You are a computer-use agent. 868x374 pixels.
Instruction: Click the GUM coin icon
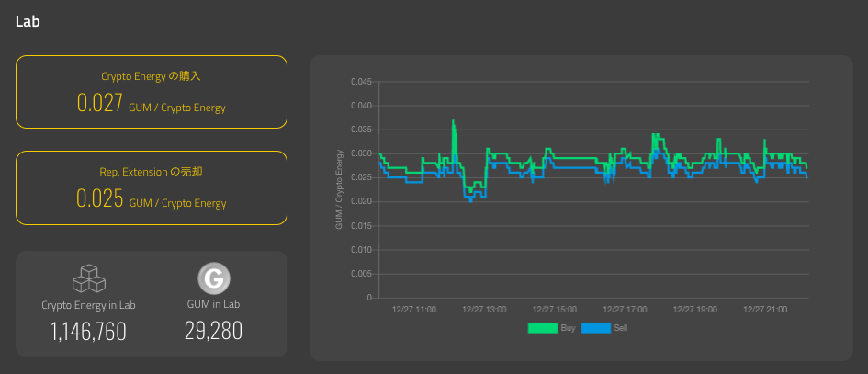[x=214, y=278]
